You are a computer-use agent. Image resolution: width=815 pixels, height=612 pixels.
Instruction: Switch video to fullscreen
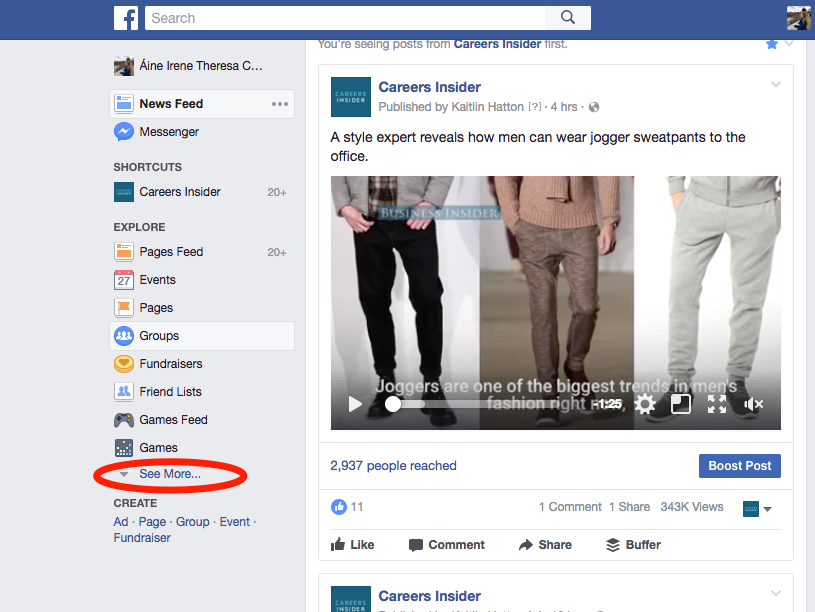click(717, 404)
